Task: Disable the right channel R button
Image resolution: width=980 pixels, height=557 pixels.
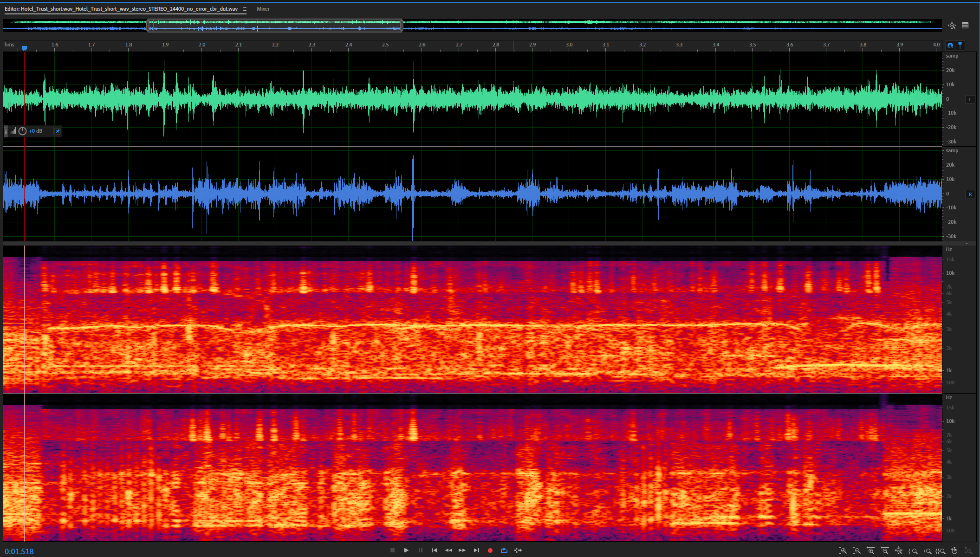Action: tap(970, 194)
